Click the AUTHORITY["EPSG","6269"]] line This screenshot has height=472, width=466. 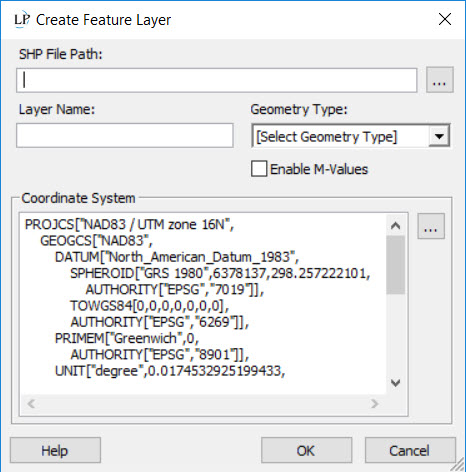pos(160,322)
